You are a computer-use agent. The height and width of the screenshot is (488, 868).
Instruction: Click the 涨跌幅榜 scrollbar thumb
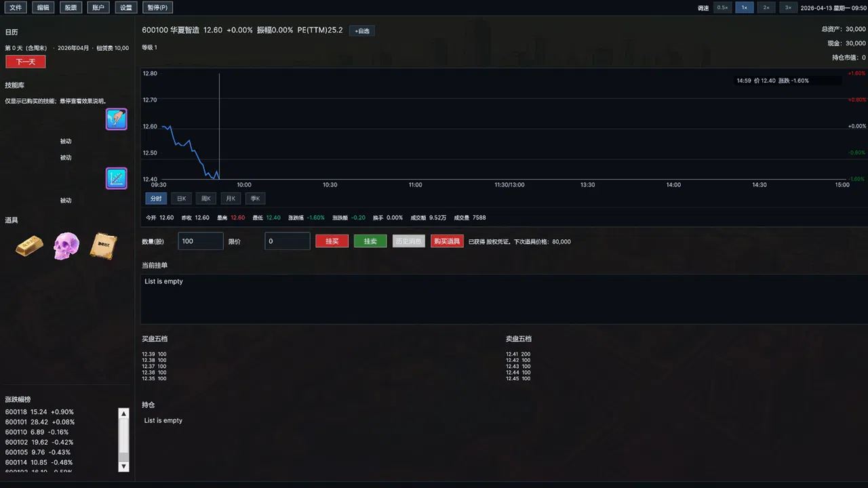[123, 436]
